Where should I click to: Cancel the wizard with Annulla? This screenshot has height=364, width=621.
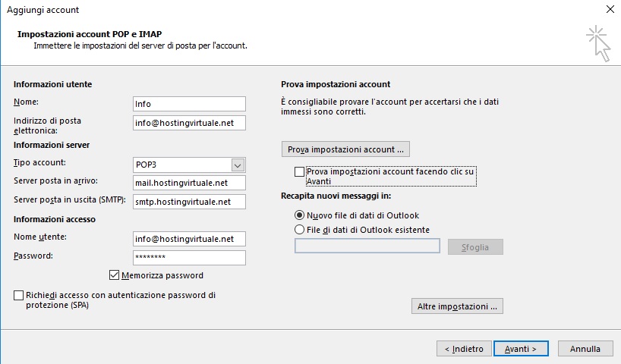(x=585, y=349)
